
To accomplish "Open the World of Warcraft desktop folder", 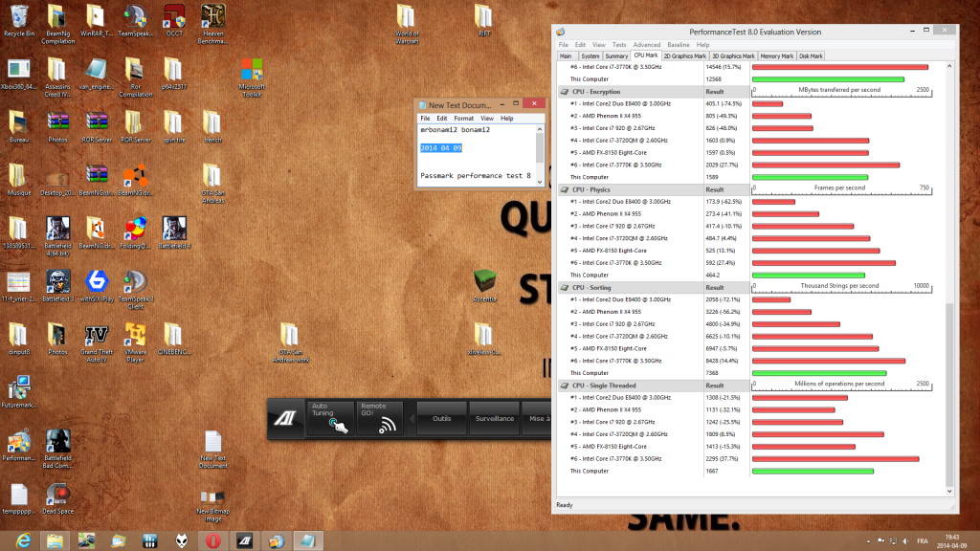I will pyautogui.click(x=406, y=24).
